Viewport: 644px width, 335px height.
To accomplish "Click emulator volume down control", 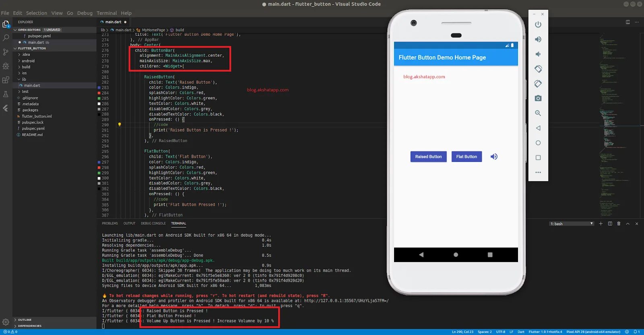I will [538, 54].
